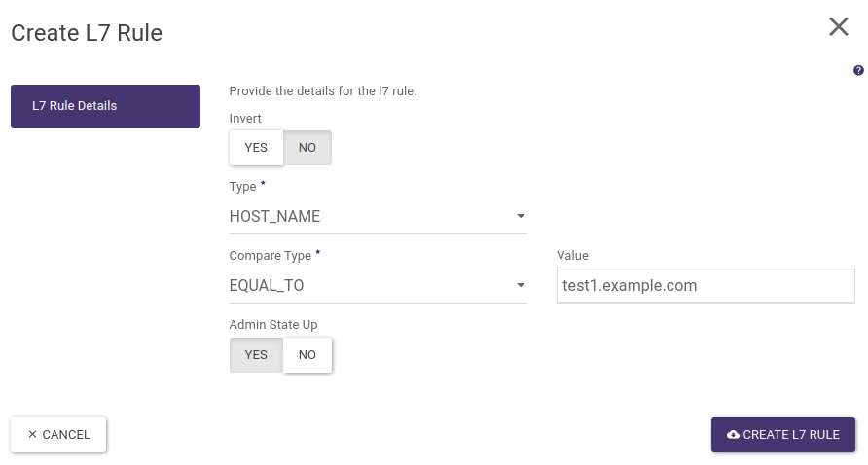The width and height of the screenshot is (868, 465).
Task: Open the help question mark icon
Action: (x=858, y=70)
